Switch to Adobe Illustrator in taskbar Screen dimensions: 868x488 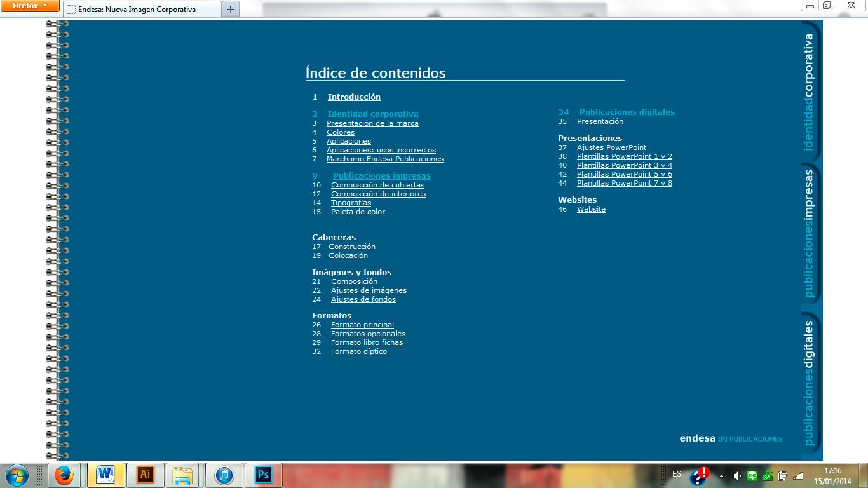coord(146,475)
